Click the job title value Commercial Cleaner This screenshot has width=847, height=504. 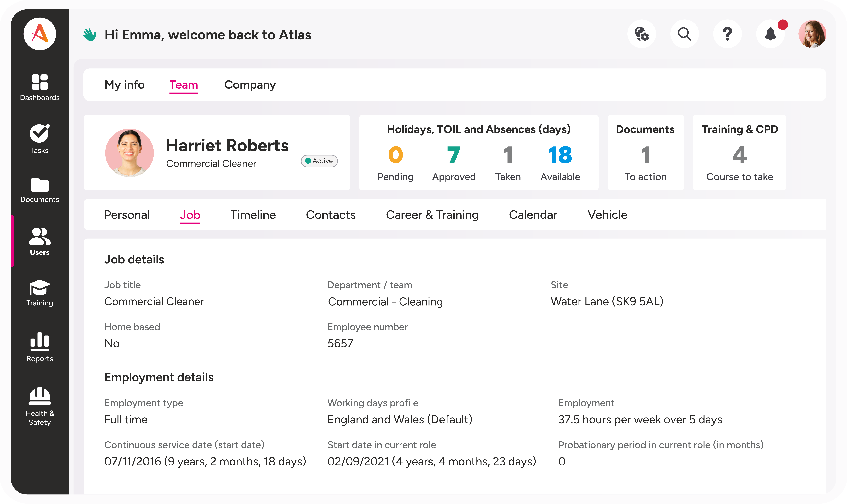(x=154, y=301)
